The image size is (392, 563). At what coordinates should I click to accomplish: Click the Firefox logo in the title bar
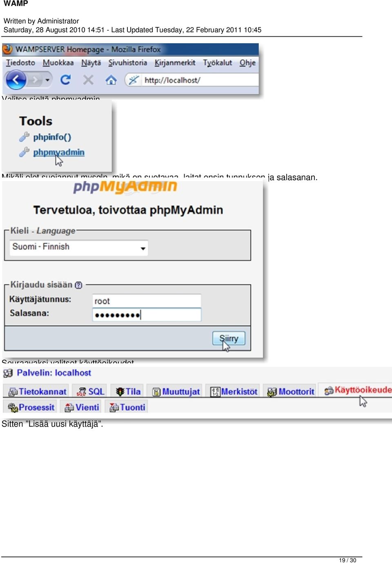click(x=7, y=49)
